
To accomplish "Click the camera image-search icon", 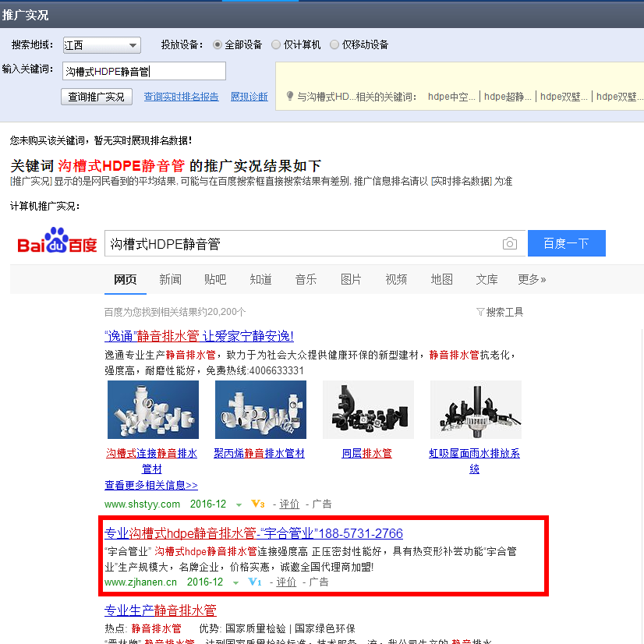I will [509, 243].
